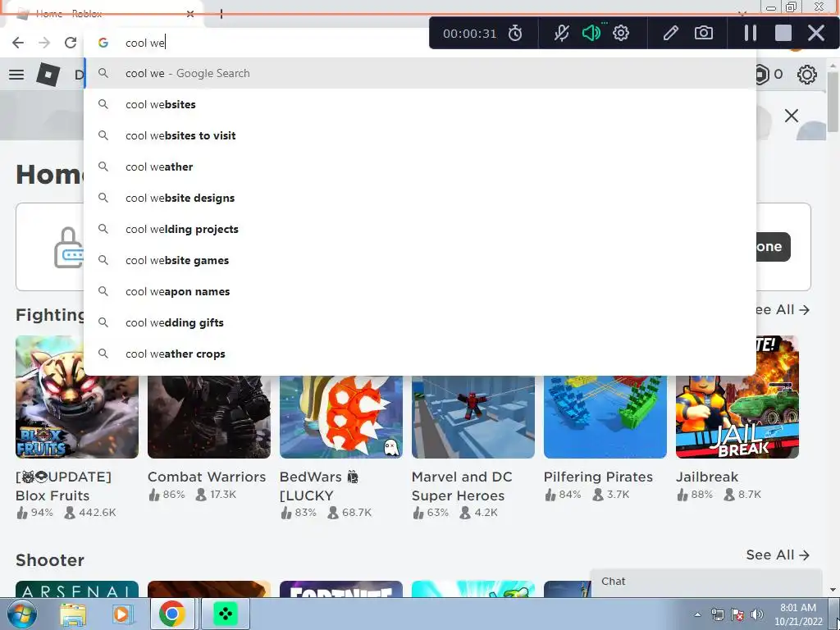Image resolution: width=840 pixels, height=630 pixels.
Task: Close the Home - Roblox tab
Action: [190, 14]
